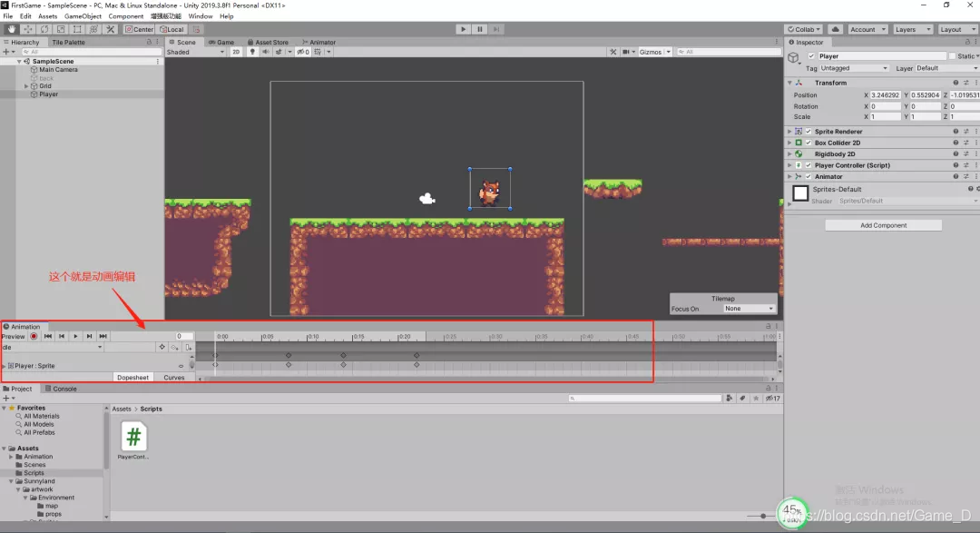Select the Scale tool
The width and height of the screenshot is (980, 533).
click(61, 29)
